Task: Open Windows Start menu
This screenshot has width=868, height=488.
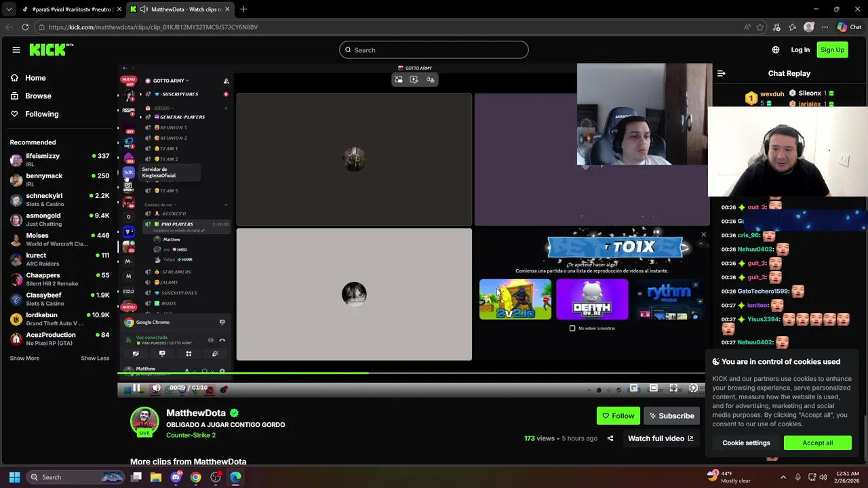Action: point(14,477)
